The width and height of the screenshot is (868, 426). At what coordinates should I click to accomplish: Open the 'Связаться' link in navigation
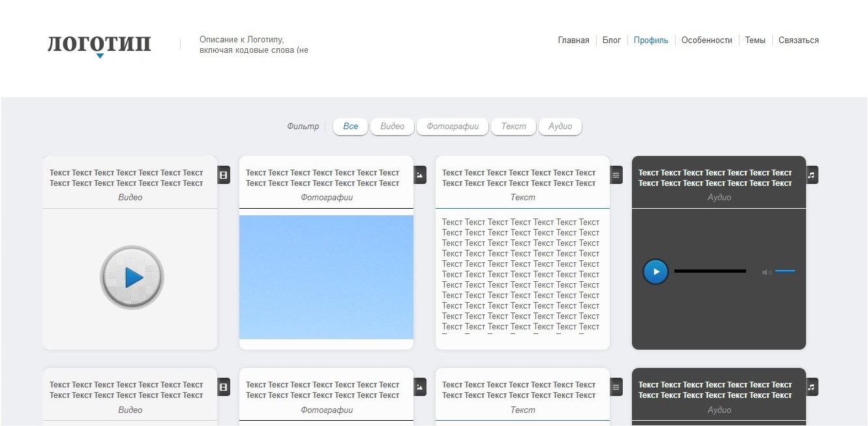[798, 40]
